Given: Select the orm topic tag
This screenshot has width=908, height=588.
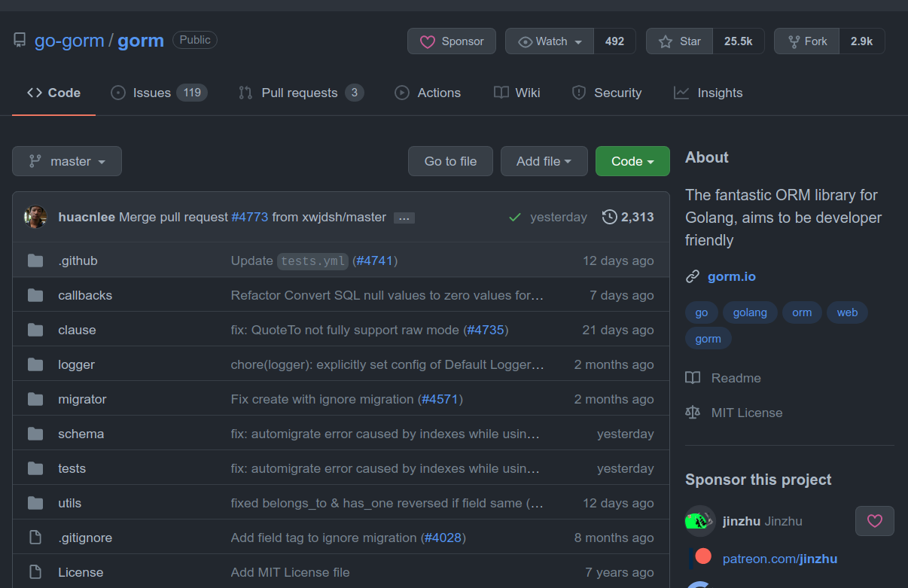Looking at the screenshot, I should [x=802, y=312].
